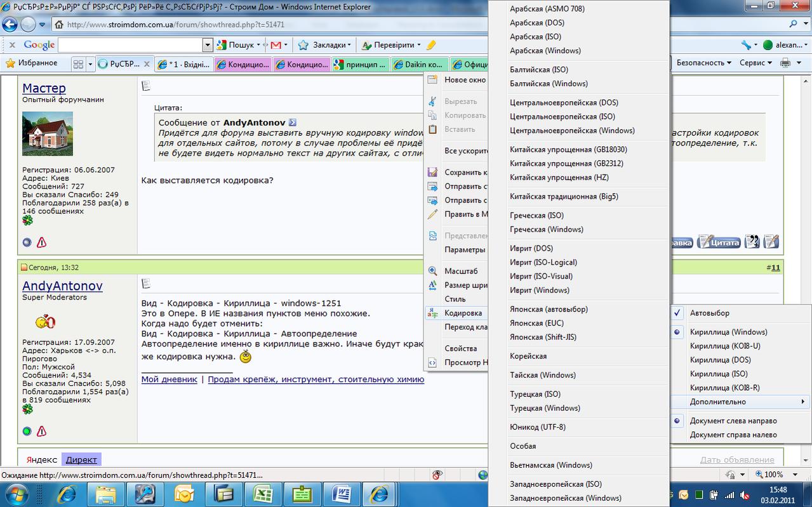Viewport: 812px width, 507px height.
Task: Follow the Мой дневник link
Action: (169, 379)
